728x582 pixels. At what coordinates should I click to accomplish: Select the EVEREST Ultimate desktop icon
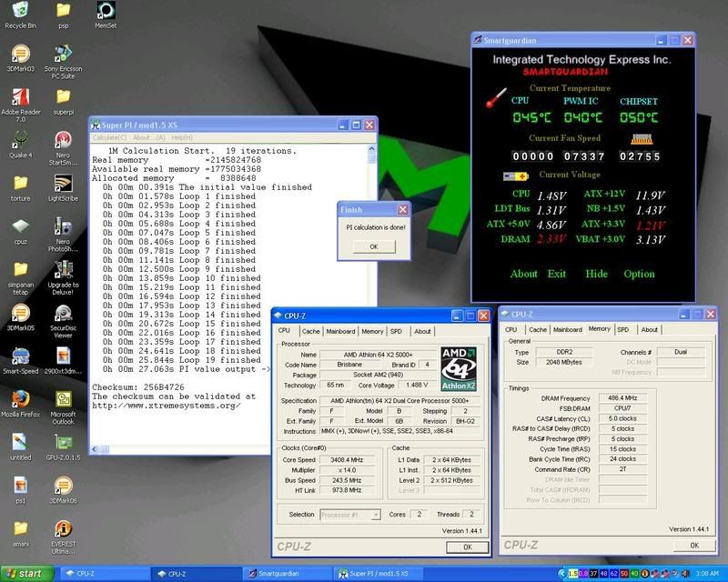[63, 530]
